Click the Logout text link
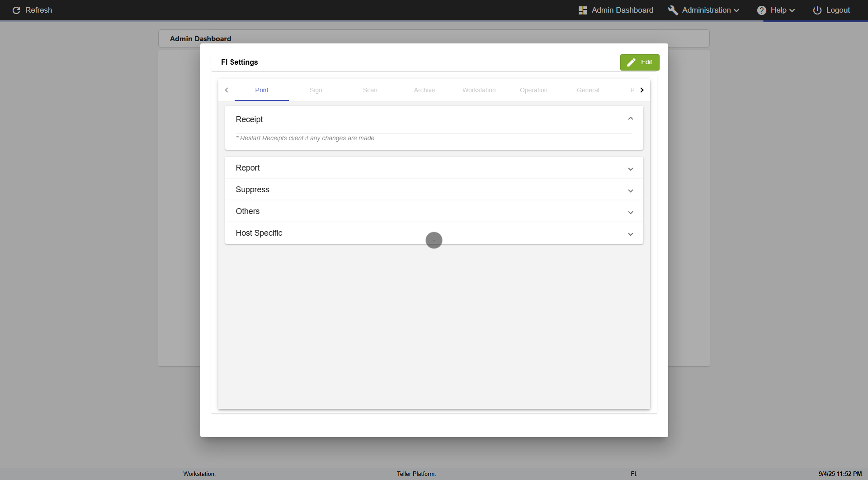Image resolution: width=868 pixels, height=480 pixels. point(838,10)
